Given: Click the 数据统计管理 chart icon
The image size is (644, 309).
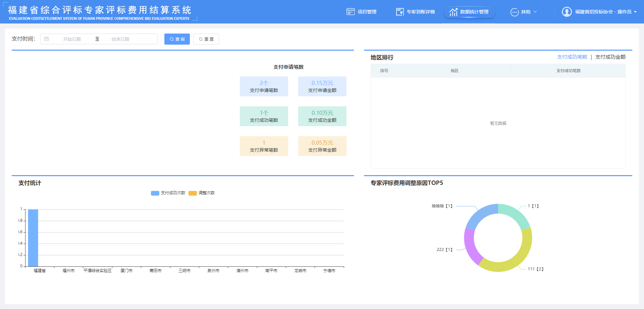Looking at the screenshot, I should [x=453, y=12].
